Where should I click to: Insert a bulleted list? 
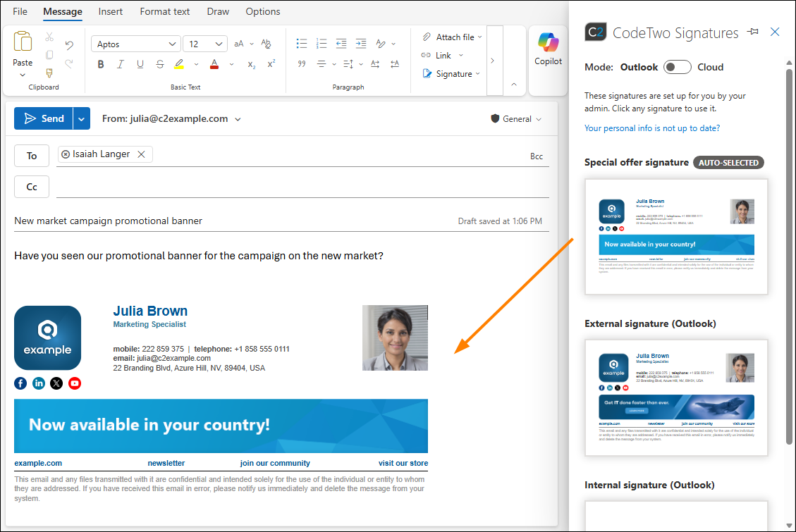(302, 44)
